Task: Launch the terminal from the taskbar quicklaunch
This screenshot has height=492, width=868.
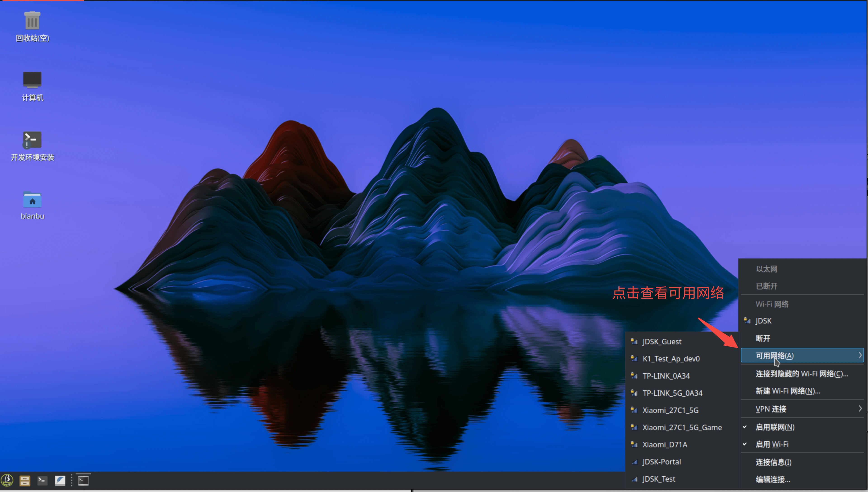Action: [x=42, y=480]
